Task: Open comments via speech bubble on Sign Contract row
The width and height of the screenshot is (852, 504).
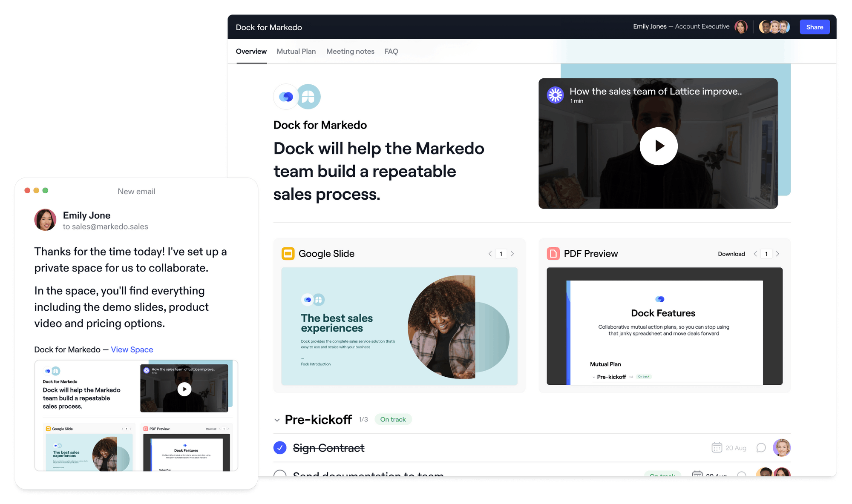Action: (761, 447)
